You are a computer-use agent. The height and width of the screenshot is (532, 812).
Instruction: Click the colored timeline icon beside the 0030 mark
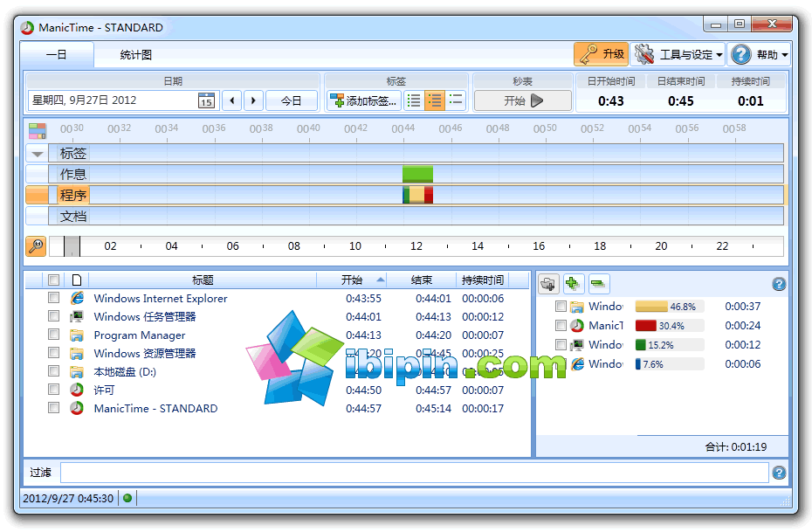point(38,130)
